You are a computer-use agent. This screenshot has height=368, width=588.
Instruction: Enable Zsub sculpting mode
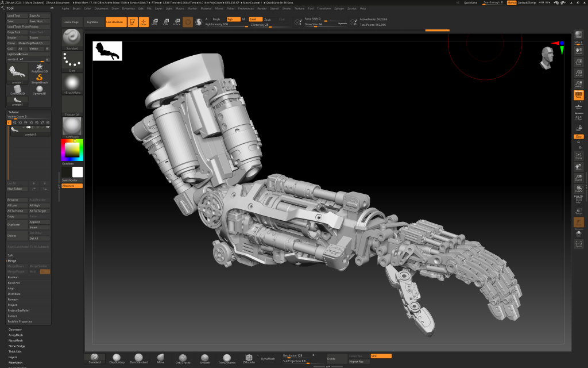pos(268,19)
